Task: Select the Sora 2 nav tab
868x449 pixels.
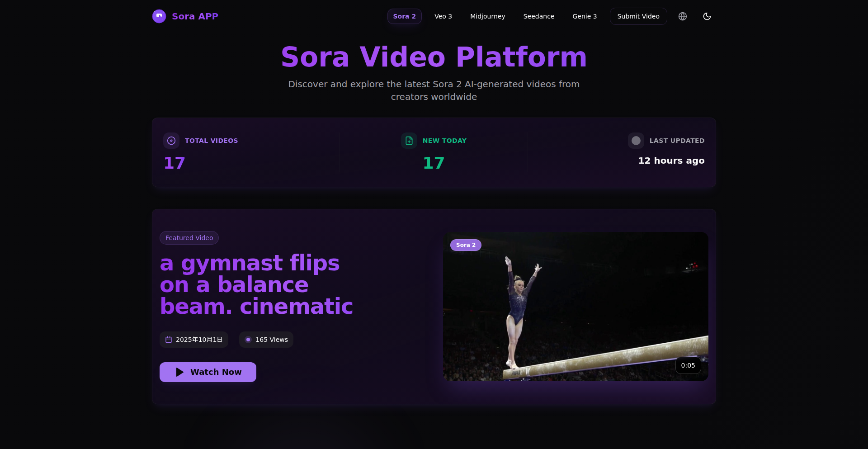Action: tap(405, 16)
